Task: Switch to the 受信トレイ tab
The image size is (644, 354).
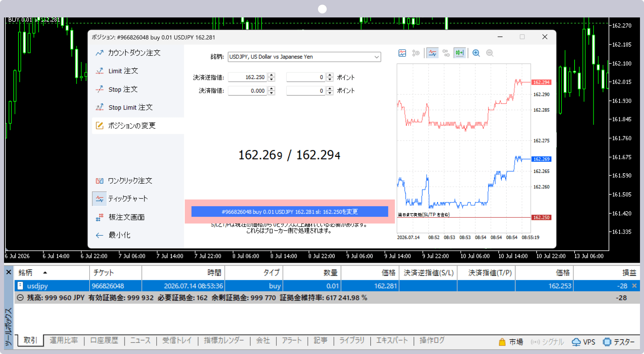Action: point(177,341)
